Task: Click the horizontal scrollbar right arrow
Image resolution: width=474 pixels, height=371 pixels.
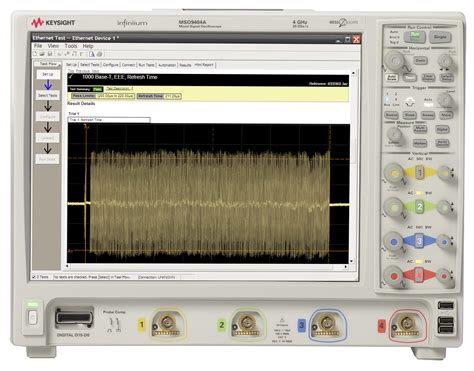Action: pos(346,267)
